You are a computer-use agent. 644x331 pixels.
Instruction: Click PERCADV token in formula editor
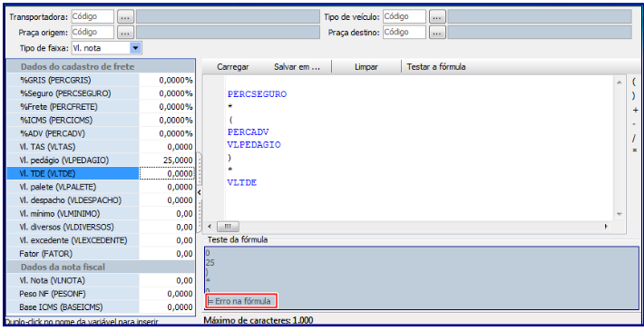pyautogui.click(x=248, y=132)
